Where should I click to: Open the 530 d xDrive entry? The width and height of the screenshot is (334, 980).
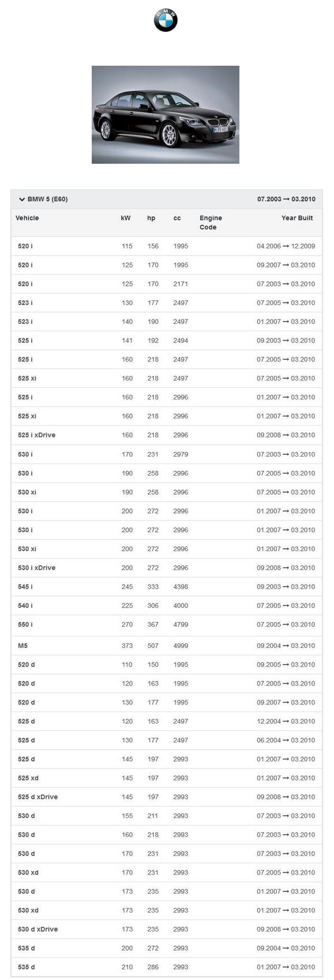[167, 929]
